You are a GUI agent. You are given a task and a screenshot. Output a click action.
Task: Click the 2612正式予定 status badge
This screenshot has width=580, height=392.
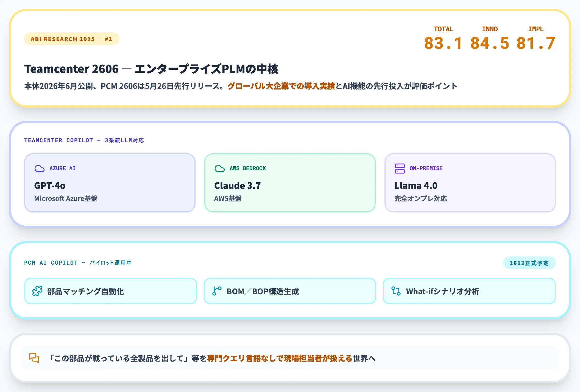pos(529,263)
